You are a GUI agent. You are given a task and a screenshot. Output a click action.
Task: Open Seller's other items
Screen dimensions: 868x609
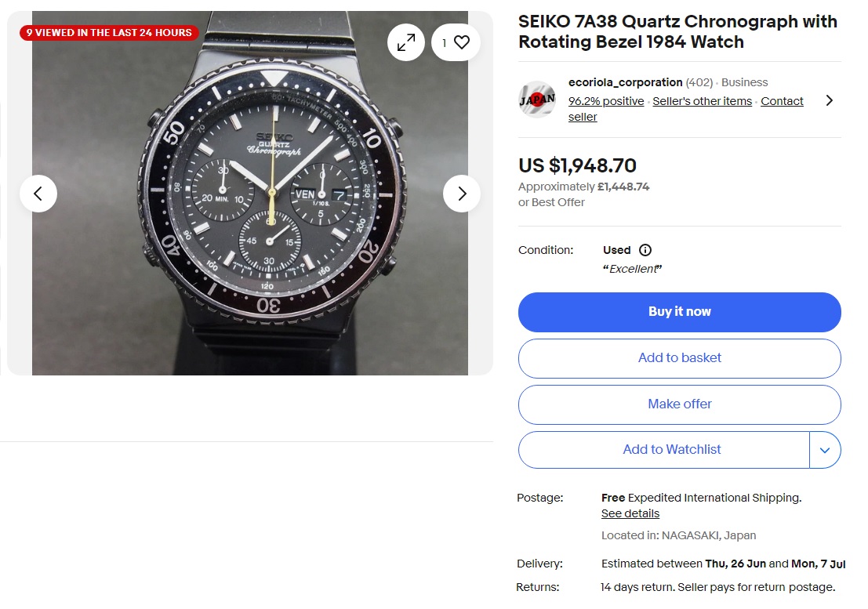(702, 100)
